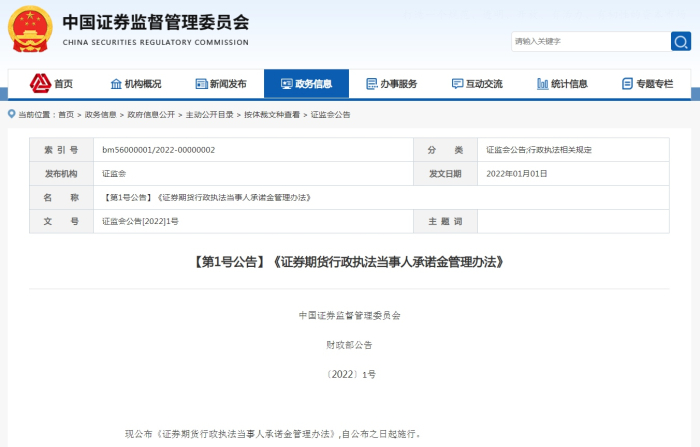
Task: Click the 中国证券监督管理委员会 body line
Action: click(350, 316)
